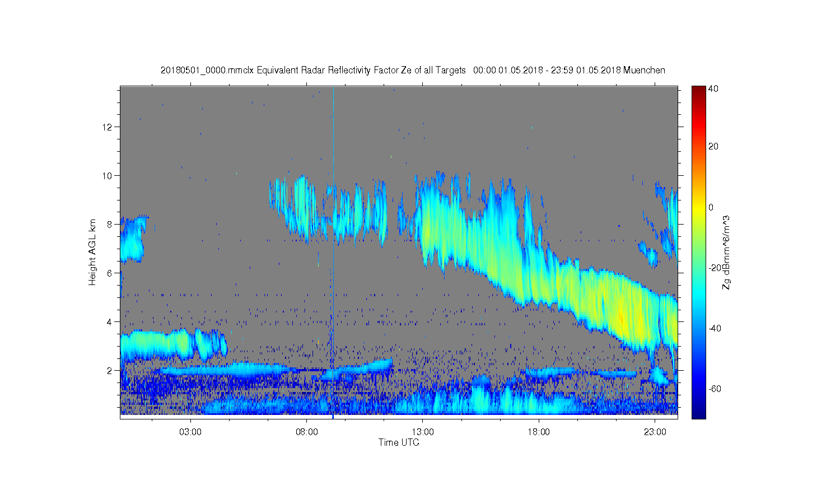Screen dimensions: 840x504
Task: Pick the 40 value on the colorbar scale
Action: click(713, 89)
